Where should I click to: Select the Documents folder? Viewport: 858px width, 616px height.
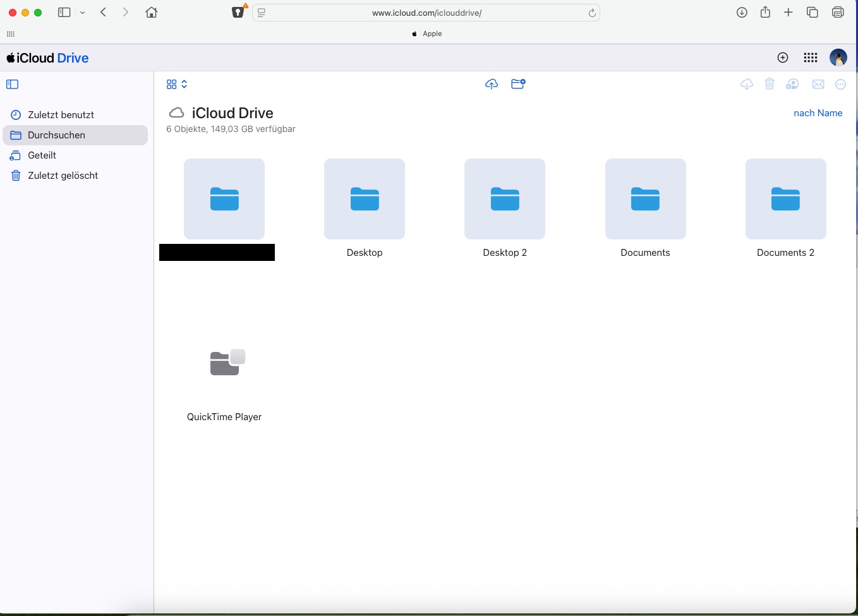(x=645, y=199)
